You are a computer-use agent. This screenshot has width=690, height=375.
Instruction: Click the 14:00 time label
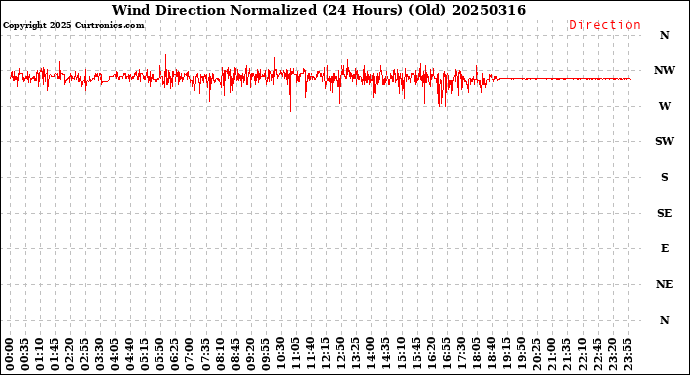[x=371, y=354]
